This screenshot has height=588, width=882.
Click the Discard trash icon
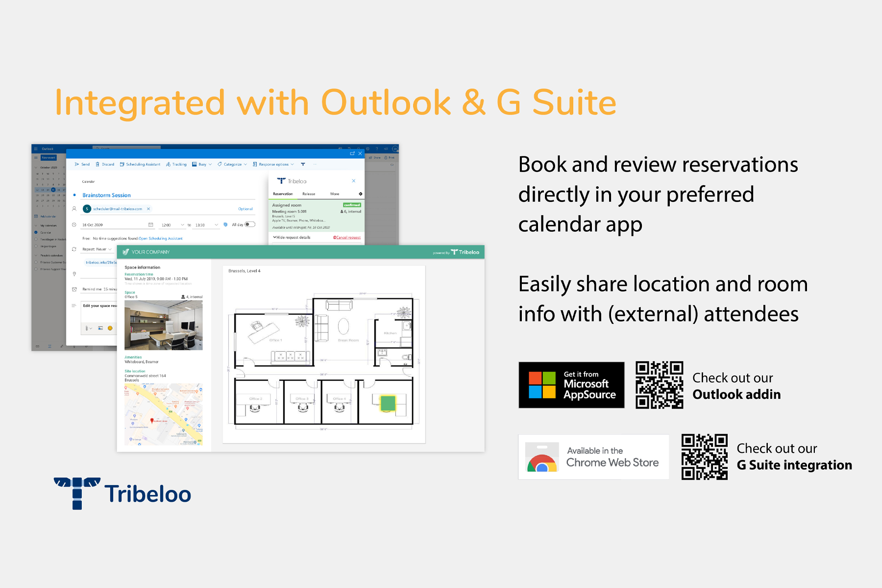pos(98,165)
